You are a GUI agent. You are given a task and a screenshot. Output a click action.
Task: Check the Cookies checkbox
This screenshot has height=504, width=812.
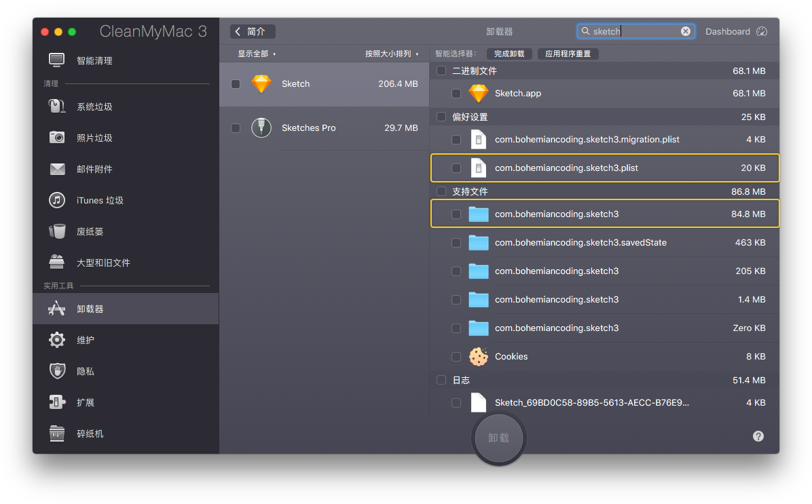point(456,357)
